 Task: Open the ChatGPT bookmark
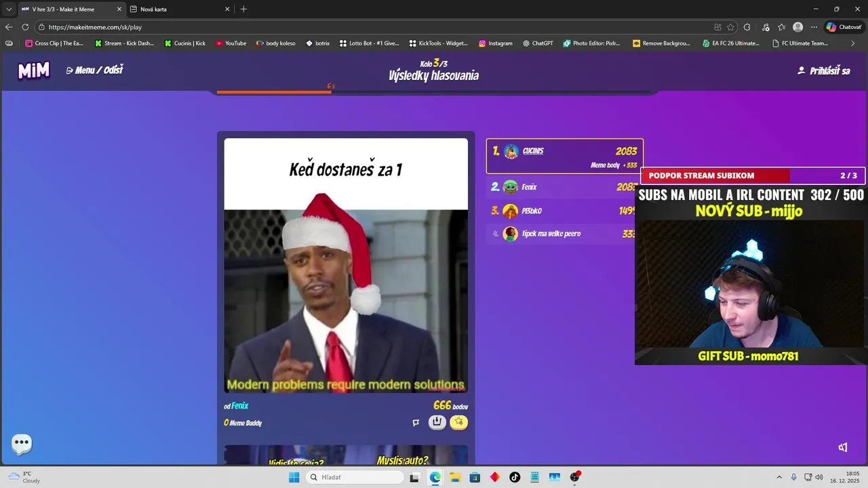pos(538,43)
